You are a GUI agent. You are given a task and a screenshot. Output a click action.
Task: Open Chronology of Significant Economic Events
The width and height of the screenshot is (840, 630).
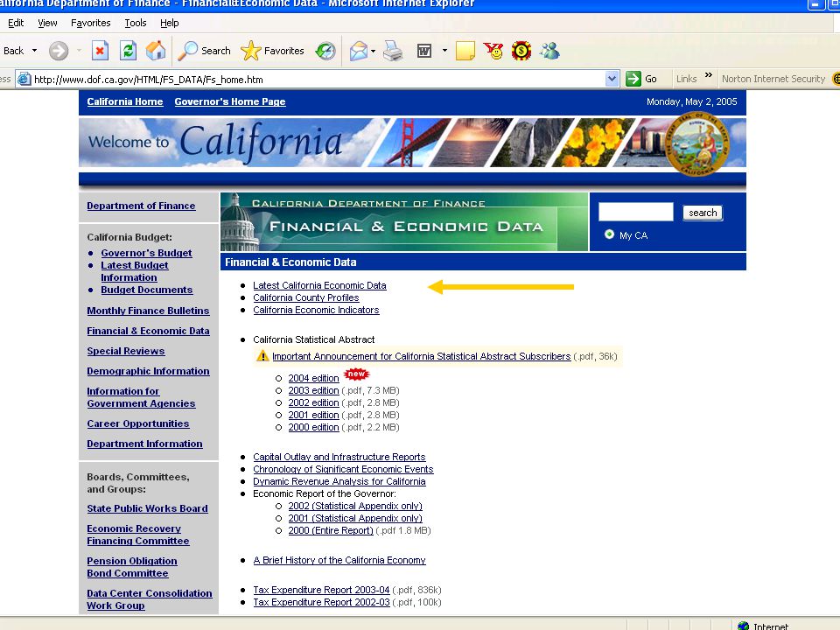[343, 469]
